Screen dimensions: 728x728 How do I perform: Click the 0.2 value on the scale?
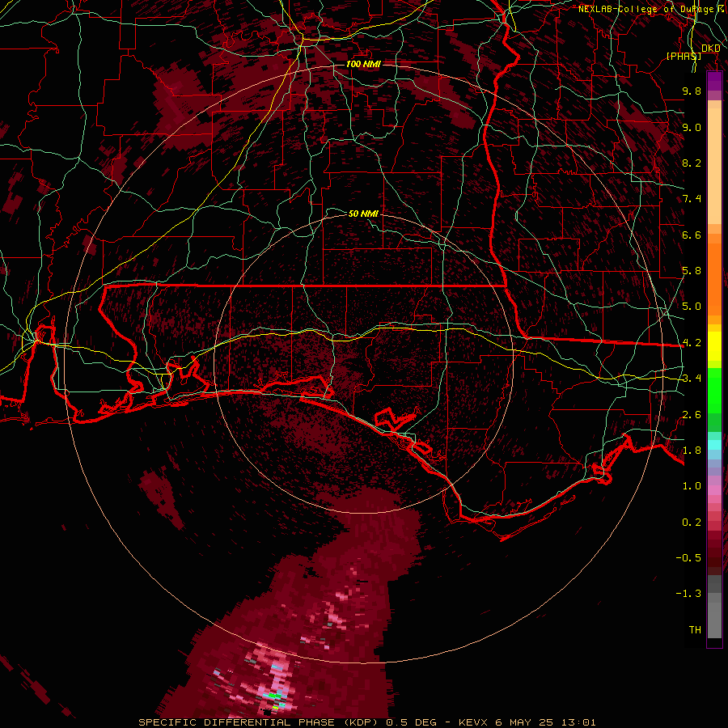(x=692, y=523)
